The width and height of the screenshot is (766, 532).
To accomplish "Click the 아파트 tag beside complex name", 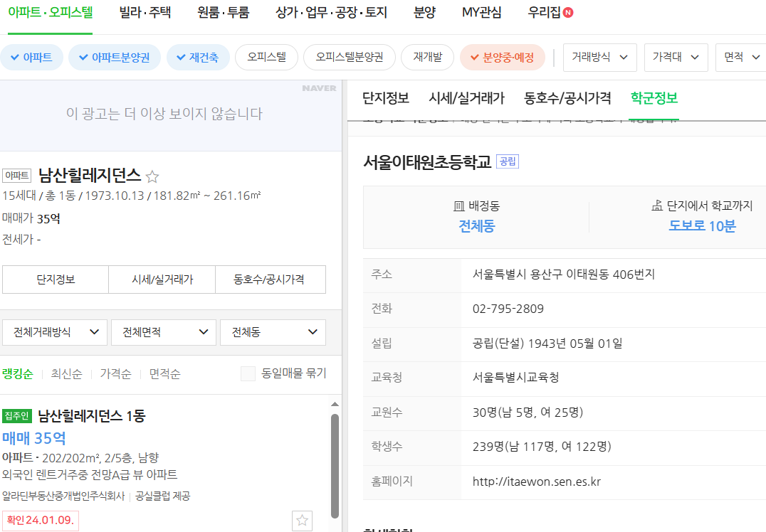I will [17, 176].
